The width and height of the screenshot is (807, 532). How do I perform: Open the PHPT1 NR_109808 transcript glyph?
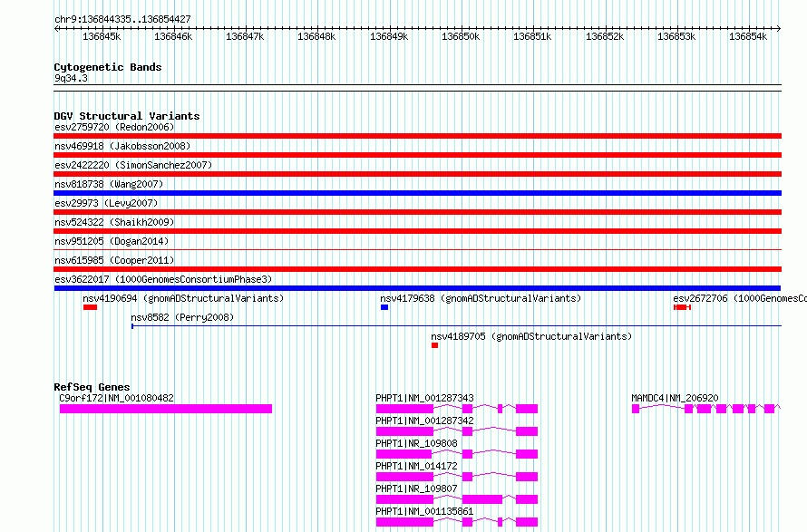click(x=457, y=454)
